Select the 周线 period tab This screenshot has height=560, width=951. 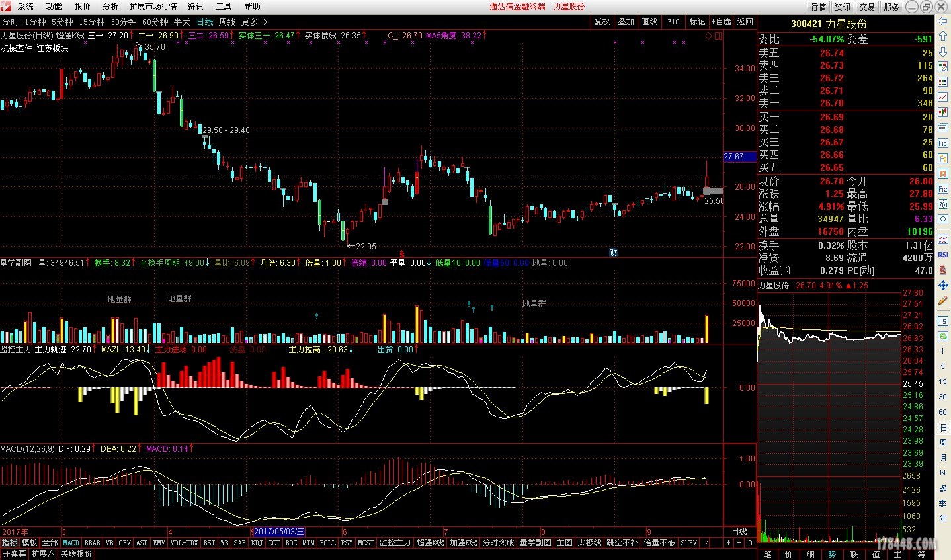[227, 22]
